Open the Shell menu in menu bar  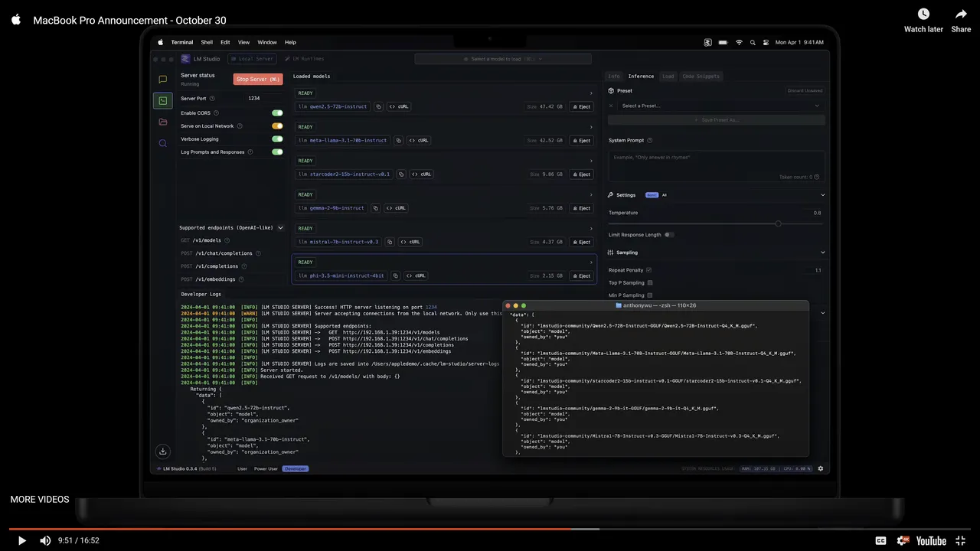[207, 42]
